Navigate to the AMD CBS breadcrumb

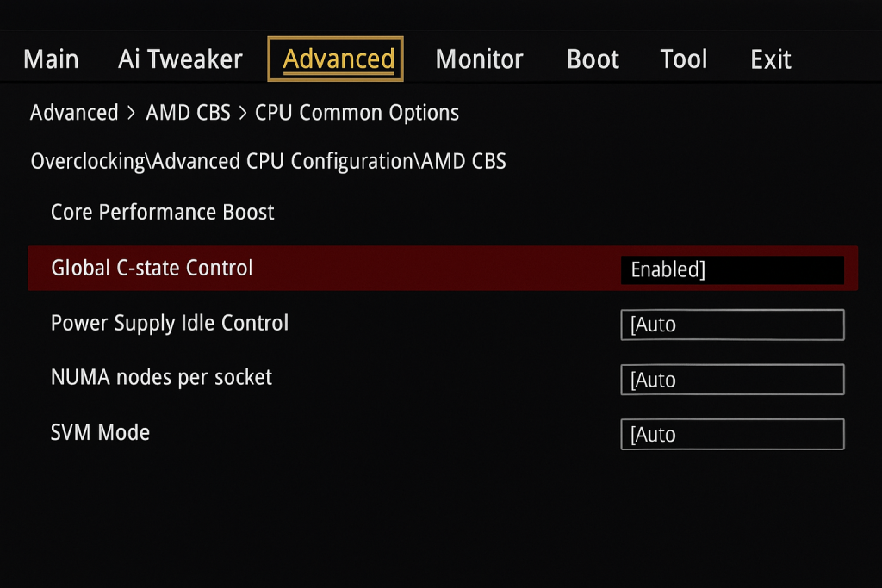(188, 113)
